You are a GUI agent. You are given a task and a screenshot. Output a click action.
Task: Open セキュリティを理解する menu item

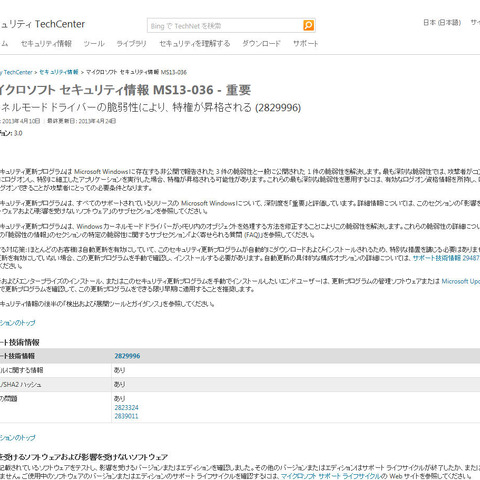pyautogui.click(x=195, y=44)
